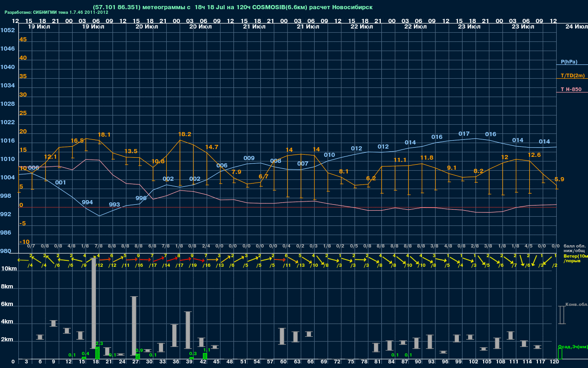Select temperature peak value 18.2
Image resolution: width=588 pixels, height=368 pixels.
pos(185,134)
